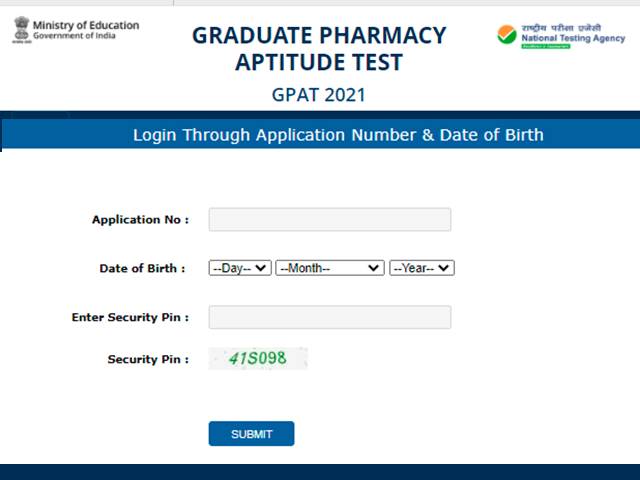This screenshot has width=640, height=480.
Task: Click the Security Pin label beside captcha
Action: 148,359
